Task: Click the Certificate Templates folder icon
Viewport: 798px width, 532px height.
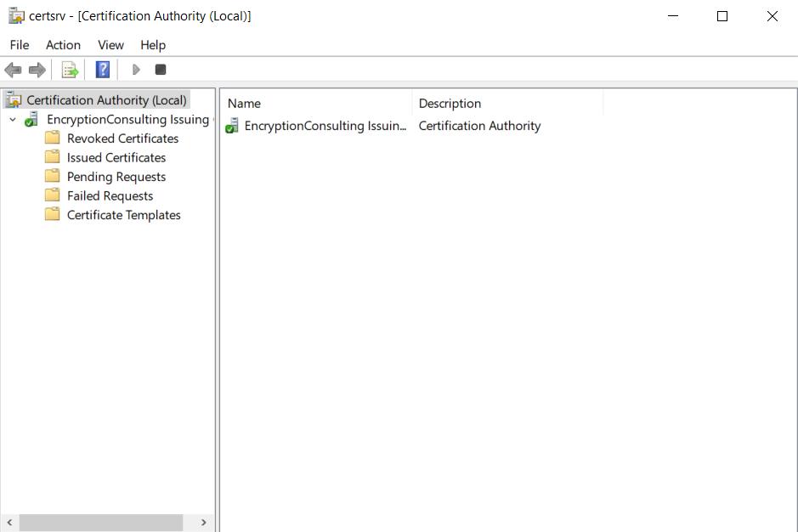Action: [53, 214]
